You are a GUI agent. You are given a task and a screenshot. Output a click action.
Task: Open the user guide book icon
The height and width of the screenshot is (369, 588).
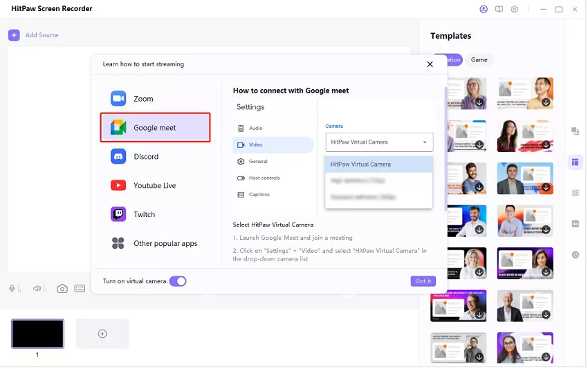[x=499, y=9]
